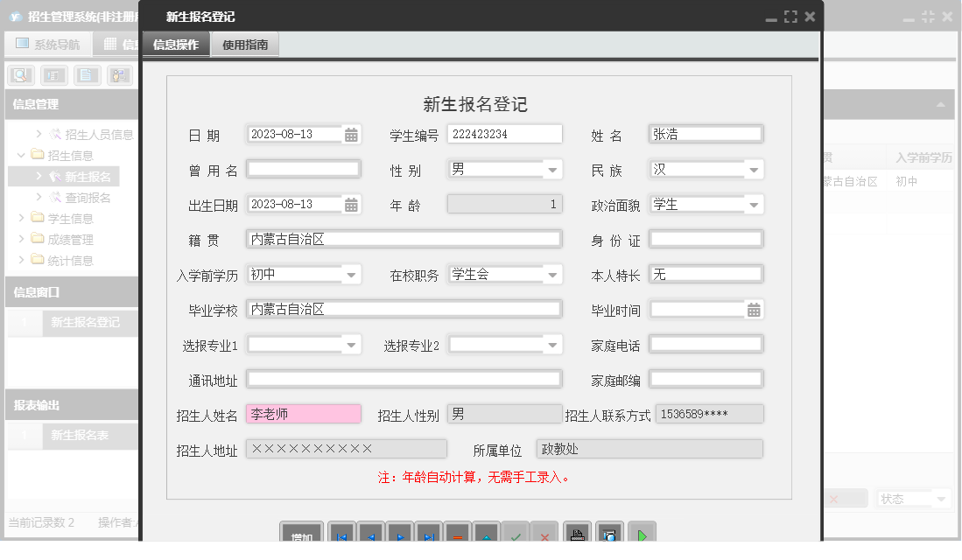This screenshot has height=560, width=962.
Task: Click inside the 姓名 input field showing 张浩
Action: pyautogui.click(x=706, y=133)
